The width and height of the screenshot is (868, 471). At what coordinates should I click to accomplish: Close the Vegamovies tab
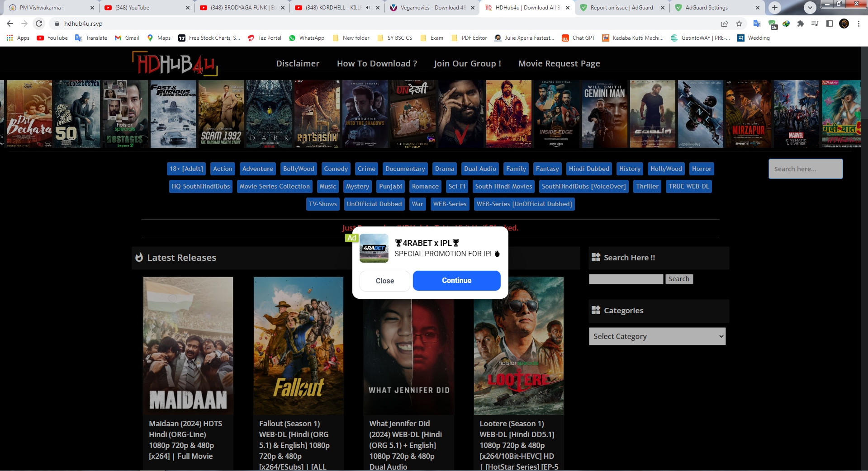pos(473,8)
